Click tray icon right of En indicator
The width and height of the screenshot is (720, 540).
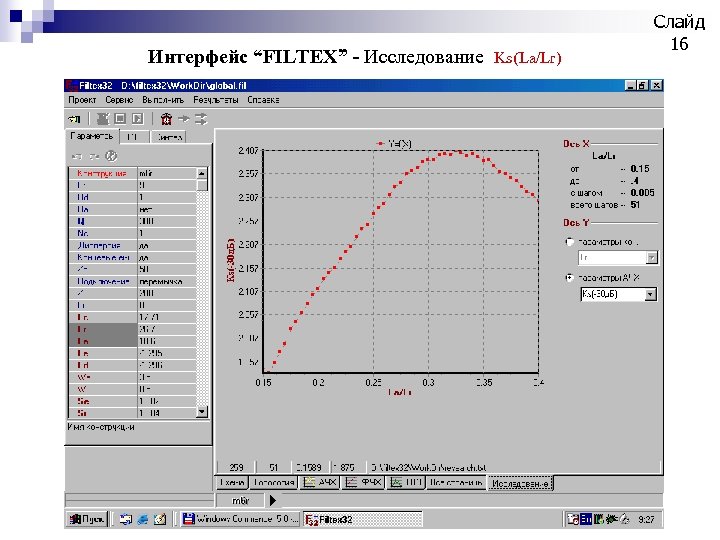click(x=598, y=519)
